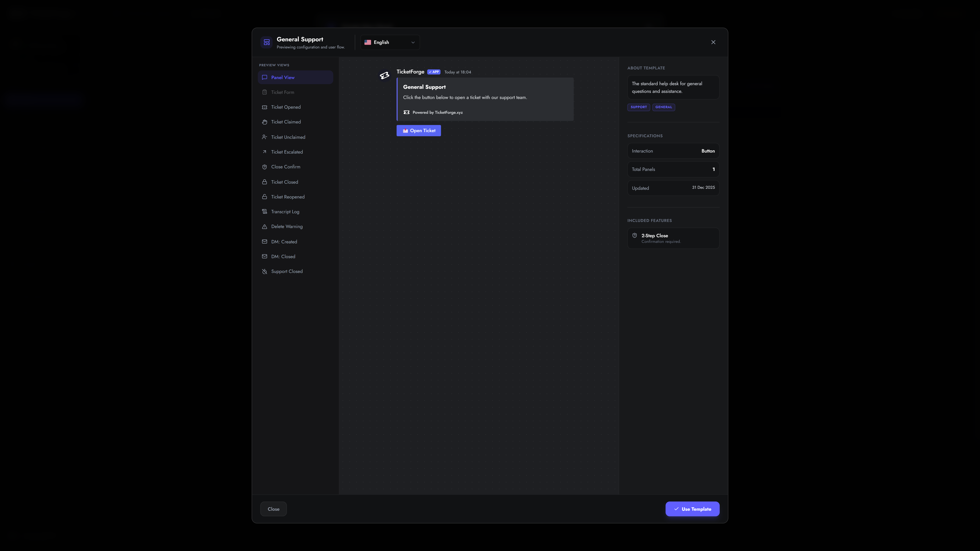Click the Ticket Closed lock icon
The image size is (980, 551).
tap(264, 182)
